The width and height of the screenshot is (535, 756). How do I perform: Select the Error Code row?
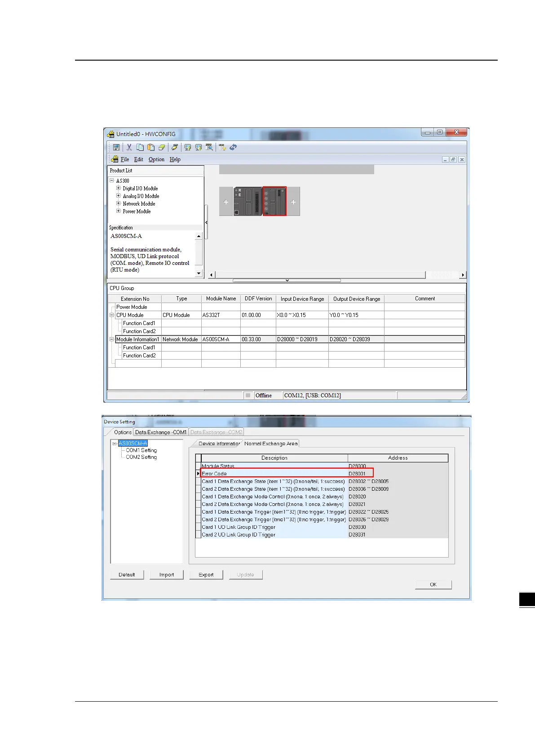[322, 474]
